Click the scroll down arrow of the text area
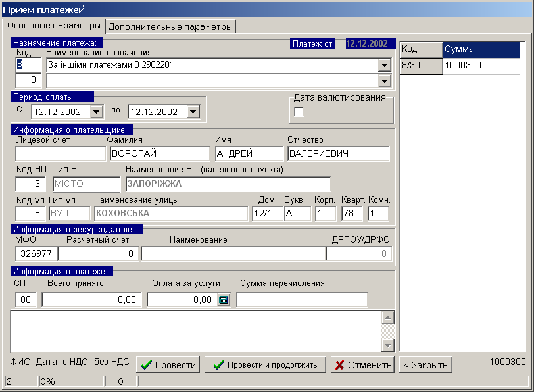The width and height of the screenshot is (534, 392). [x=387, y=345]
